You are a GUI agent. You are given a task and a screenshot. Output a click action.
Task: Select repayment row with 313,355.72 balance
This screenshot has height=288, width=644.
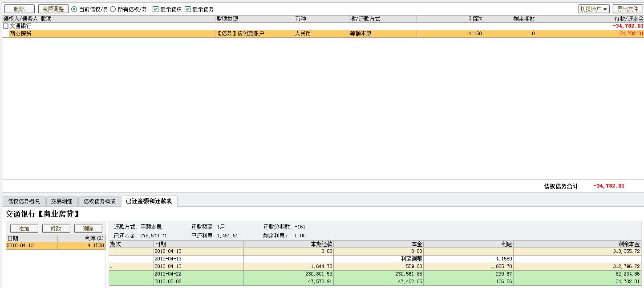coord(375,252)
